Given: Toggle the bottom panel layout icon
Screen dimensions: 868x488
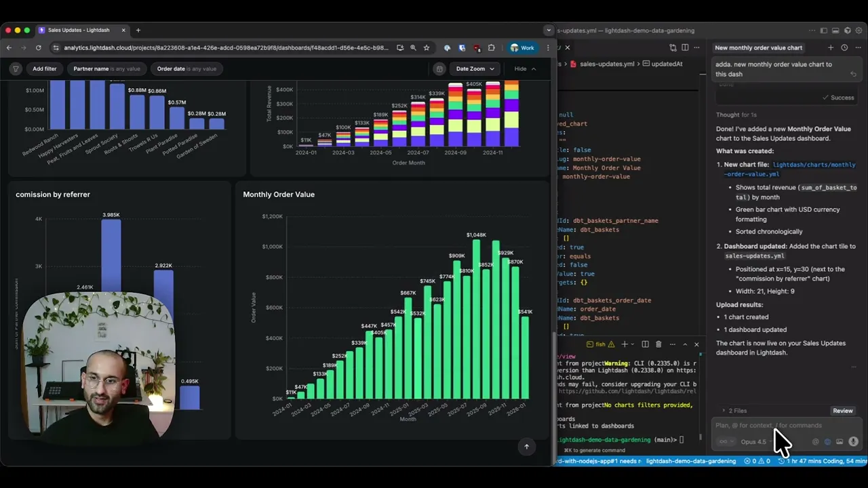Looking at the screenshot, I should tap(835, 30).
